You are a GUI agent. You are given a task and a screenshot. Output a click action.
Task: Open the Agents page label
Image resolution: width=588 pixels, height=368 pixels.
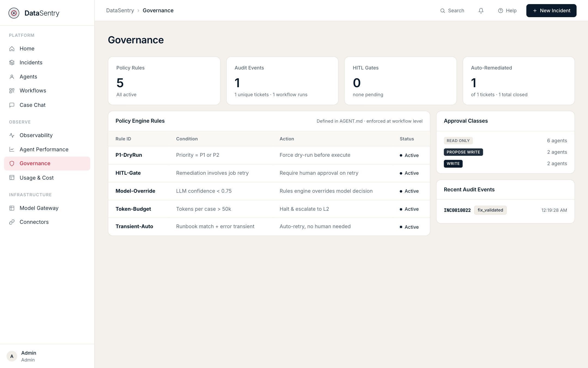coord(28,77)
